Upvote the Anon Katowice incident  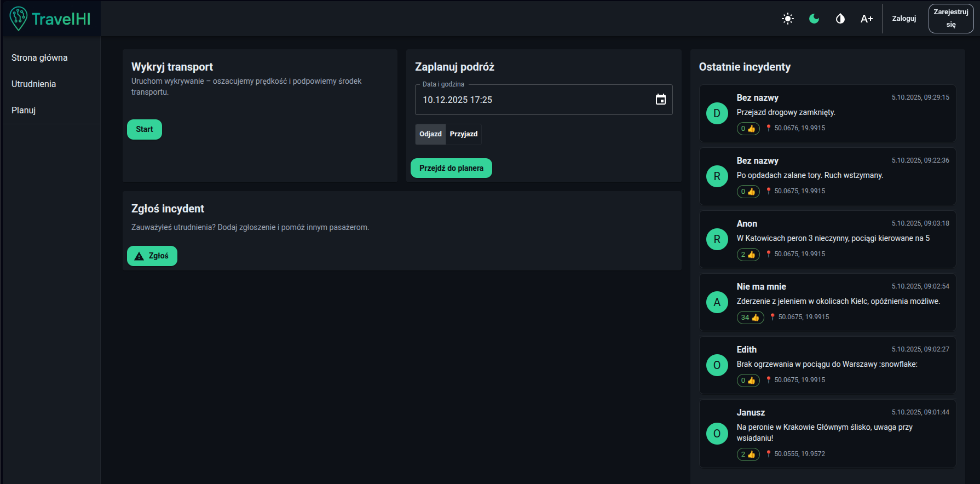(748, 254)
